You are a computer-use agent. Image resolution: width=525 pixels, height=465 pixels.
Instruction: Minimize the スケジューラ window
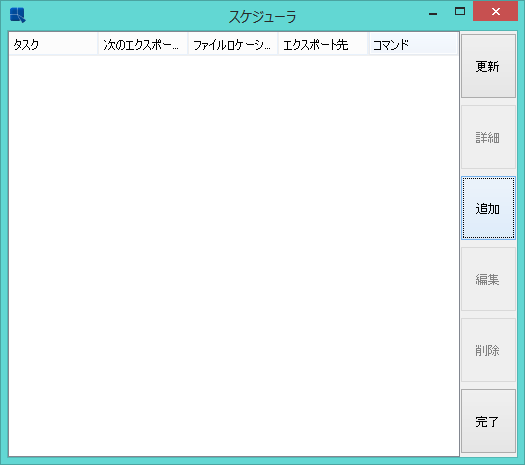pyautogui.click(x=433, y=12)
